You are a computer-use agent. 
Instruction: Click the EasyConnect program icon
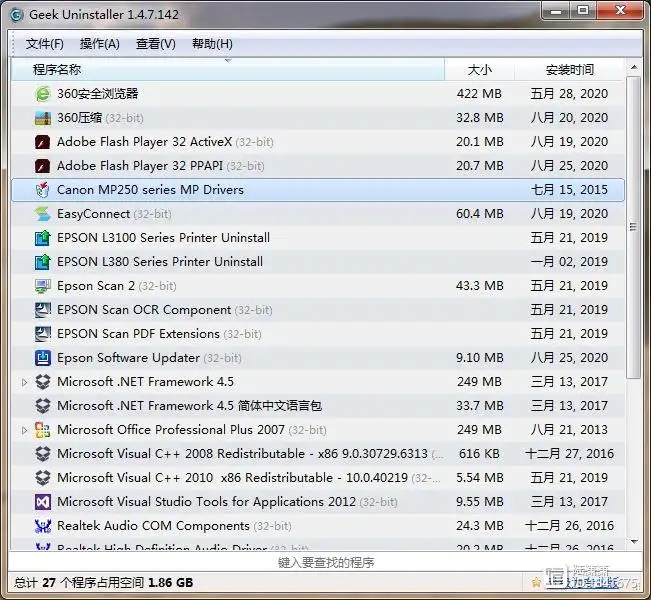coord(42,214)
